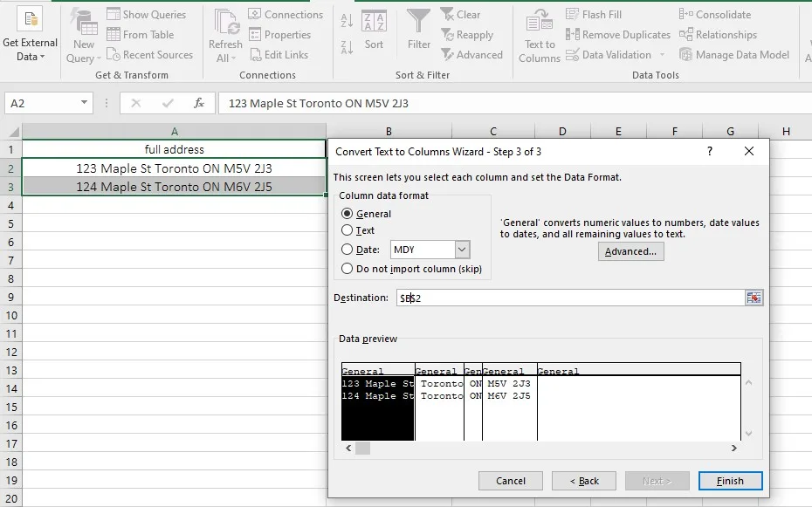Open the Sort dialog button

click(374, 30)
